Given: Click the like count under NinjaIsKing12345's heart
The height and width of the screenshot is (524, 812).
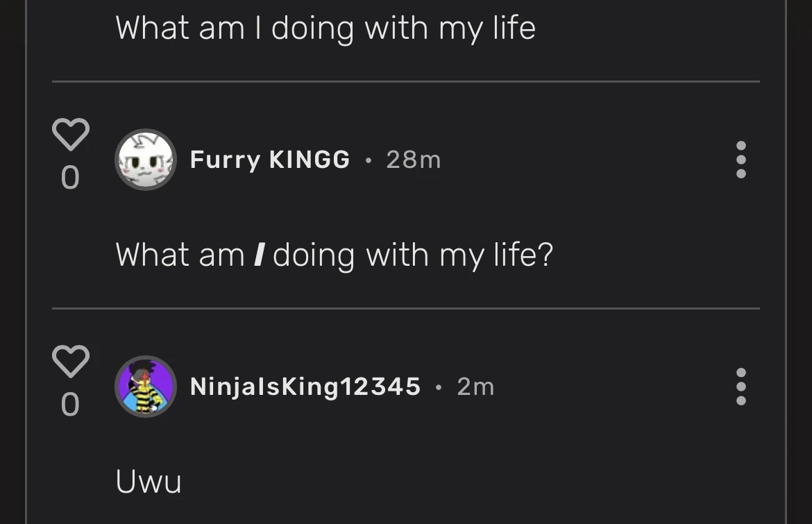Looking at the screenshot, I should point(70,405).
